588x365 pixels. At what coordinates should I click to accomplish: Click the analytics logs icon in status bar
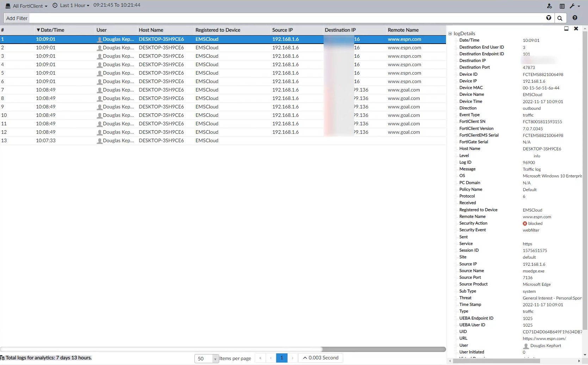coord(3,358)
